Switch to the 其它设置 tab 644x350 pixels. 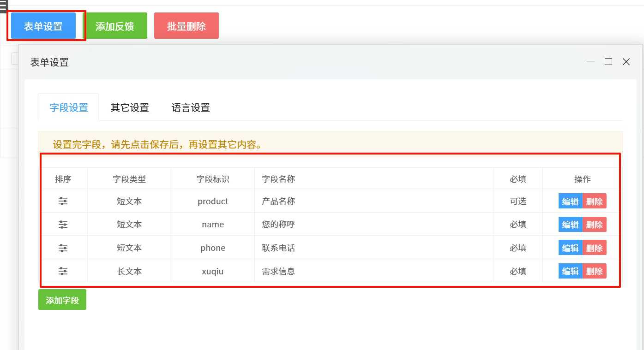point(130,107)
